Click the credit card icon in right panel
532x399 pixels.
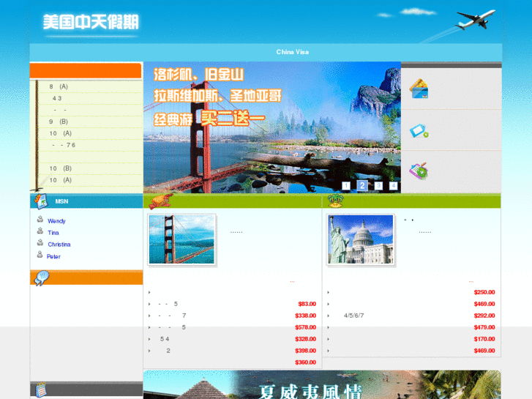point(419,89)
